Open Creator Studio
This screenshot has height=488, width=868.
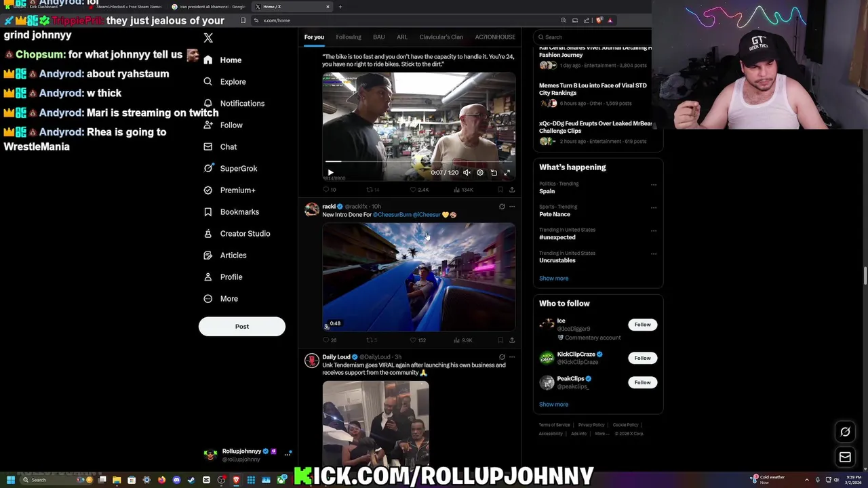pyautogui.click(x=237, y=233)
